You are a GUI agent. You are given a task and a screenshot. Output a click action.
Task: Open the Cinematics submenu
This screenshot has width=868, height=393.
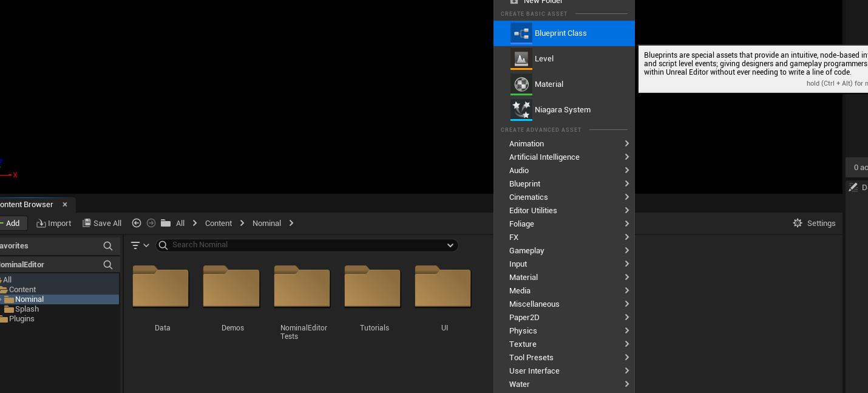(564, 197)
